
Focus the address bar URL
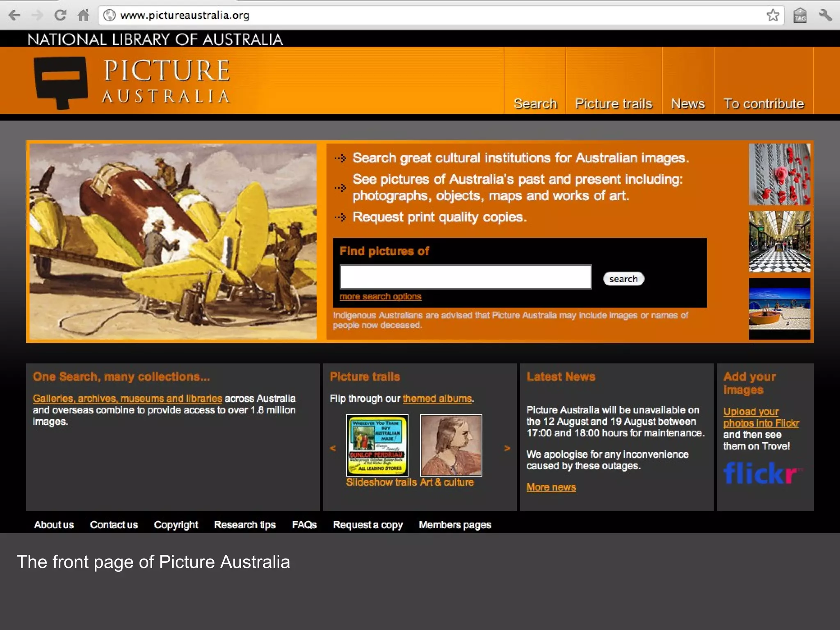(441, 16)
